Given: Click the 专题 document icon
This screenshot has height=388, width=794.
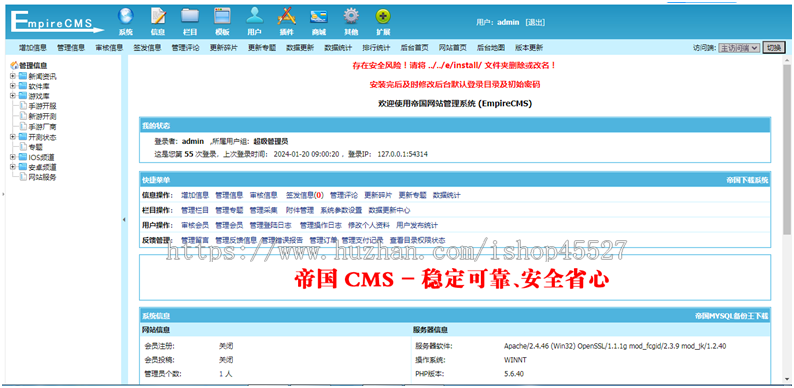Looking at the screenshot, I should (23, 147).
